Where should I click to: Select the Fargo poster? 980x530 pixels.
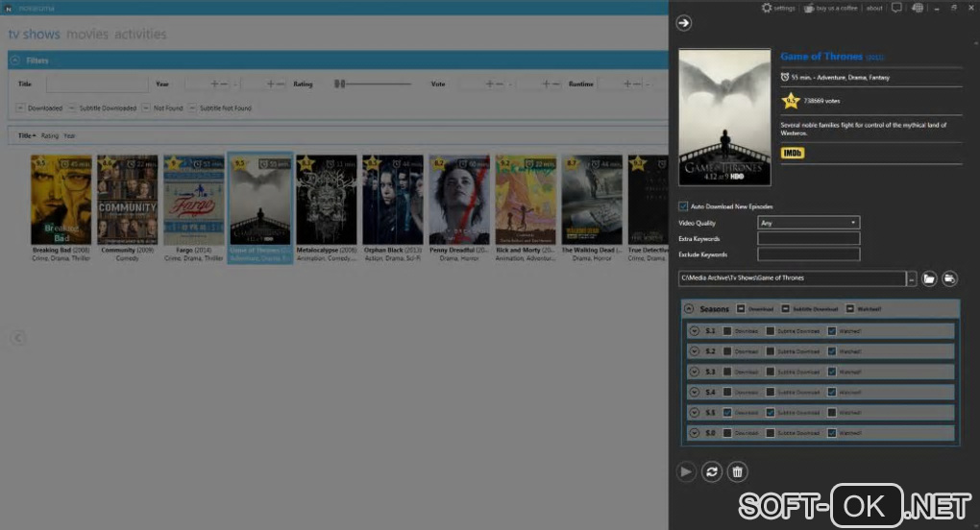(194, 200)
